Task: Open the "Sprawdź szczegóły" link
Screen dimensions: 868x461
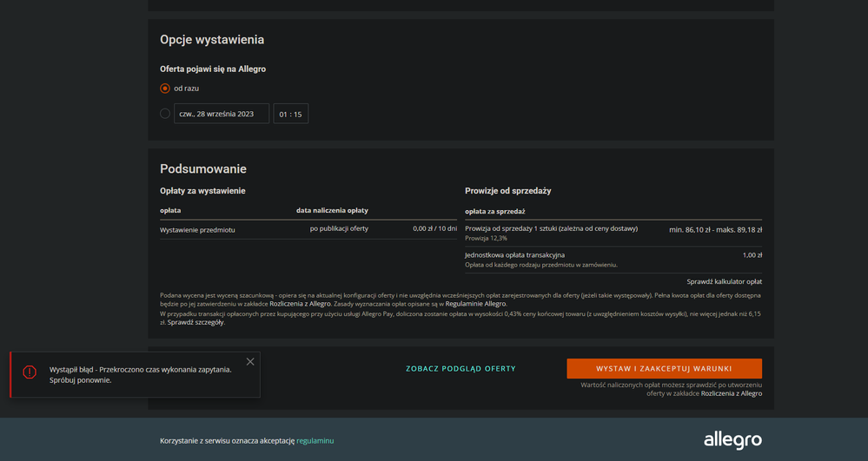Action: click(195, 322)
